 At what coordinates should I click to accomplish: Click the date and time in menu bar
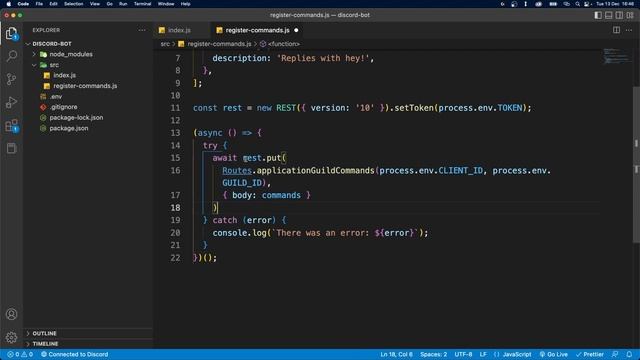[615, 4]
